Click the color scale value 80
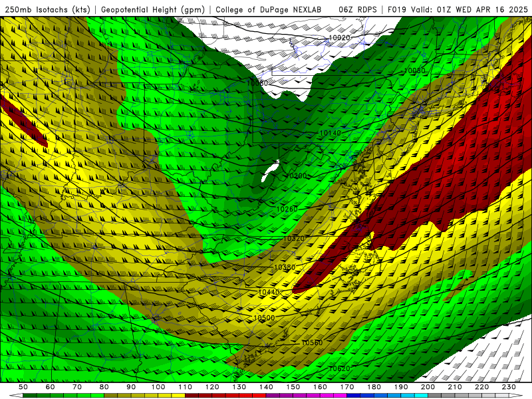Image resolution: width=532 pixels, height=399 pixels. 104,387
